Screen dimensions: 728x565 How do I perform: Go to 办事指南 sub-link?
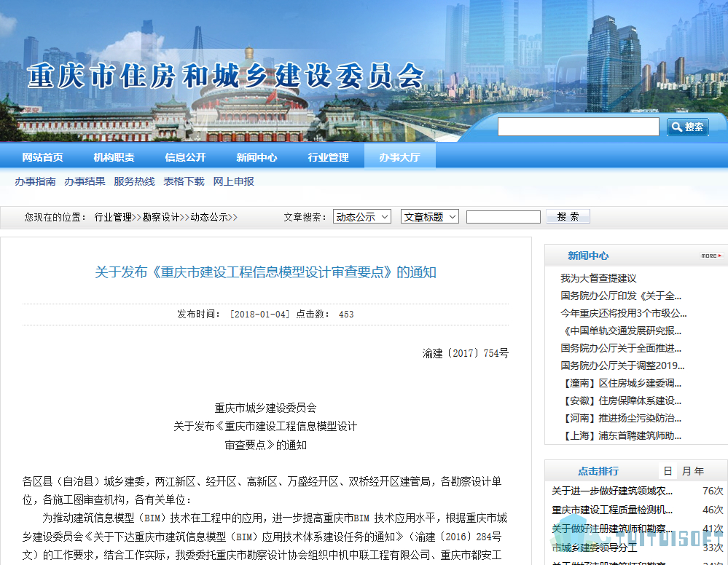click(x=35, y=181)
